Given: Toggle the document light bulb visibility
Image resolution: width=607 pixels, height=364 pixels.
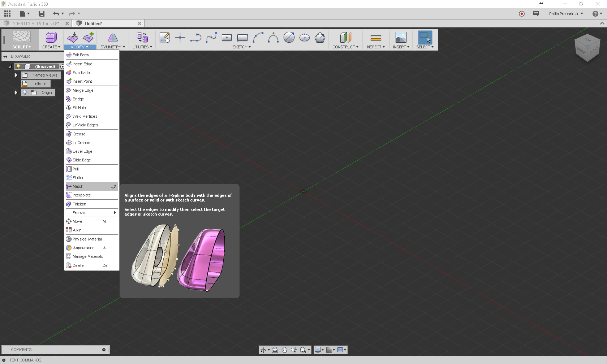Looking at the screenshot, I should point(18,66).
